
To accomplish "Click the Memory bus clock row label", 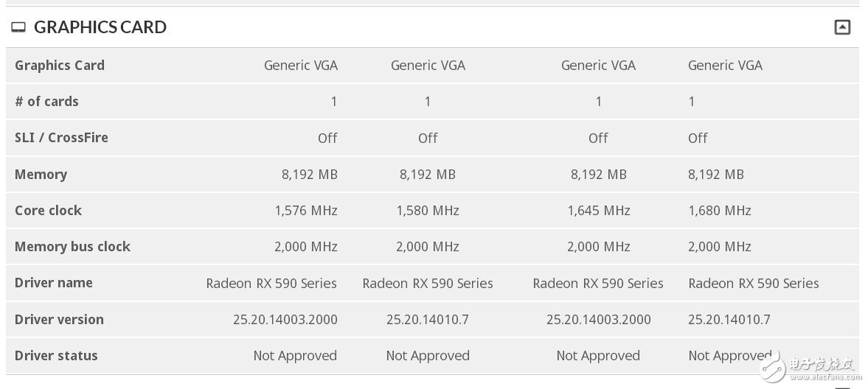I will tap(72, 247).
